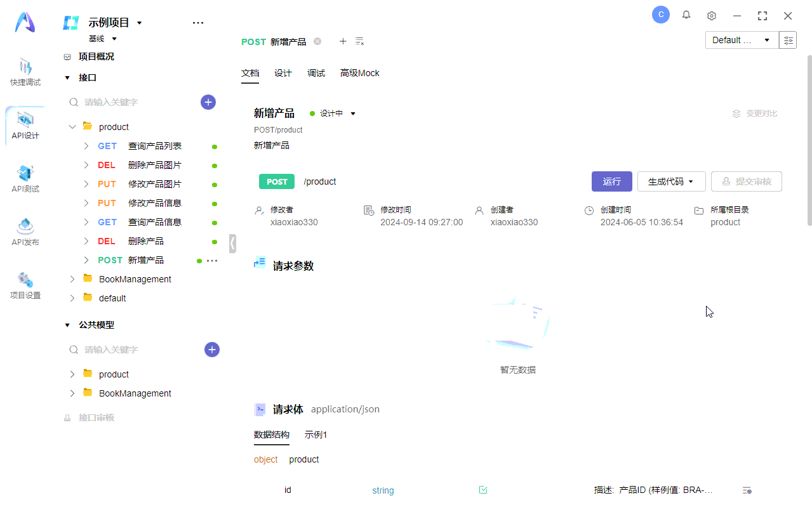Click the 运行 run button
This screenshot has width=812, height=505.
[612, 181]
